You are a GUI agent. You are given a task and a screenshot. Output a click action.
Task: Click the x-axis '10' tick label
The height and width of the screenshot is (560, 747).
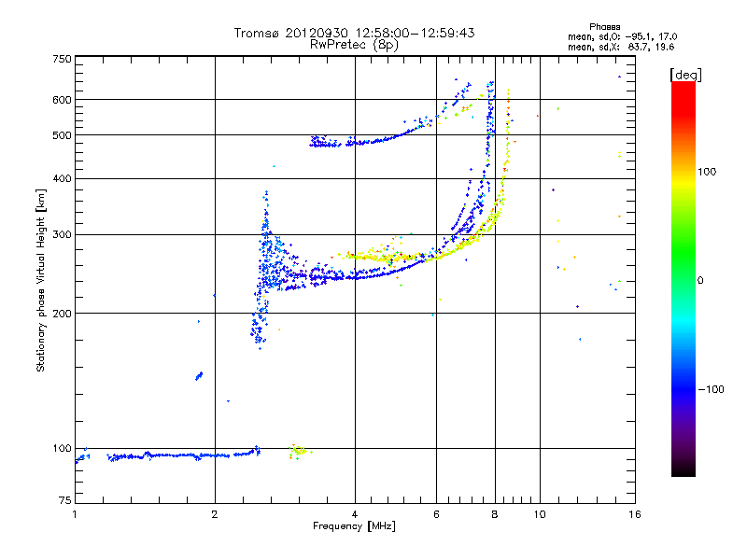pos(540,514)
